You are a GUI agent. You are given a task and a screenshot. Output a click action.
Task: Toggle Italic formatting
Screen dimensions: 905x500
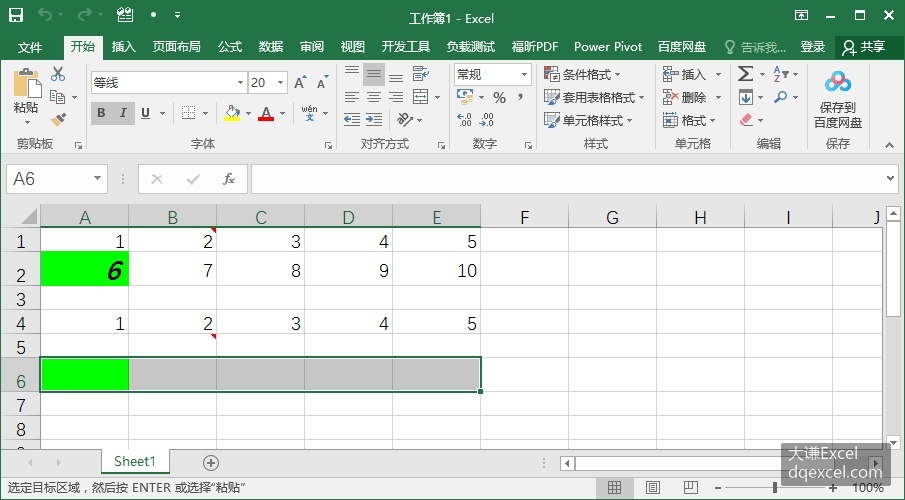tap(123, 113)
